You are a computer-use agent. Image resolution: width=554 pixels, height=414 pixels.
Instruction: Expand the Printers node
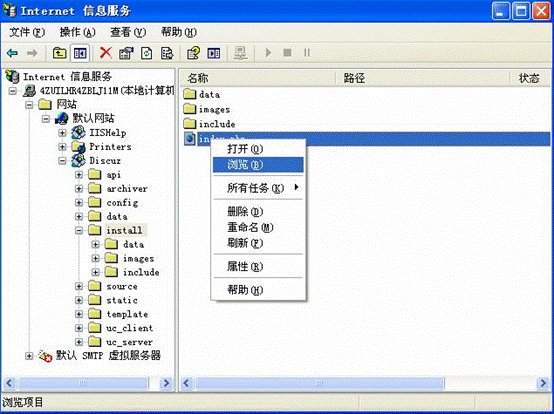(x=63, y=147)
